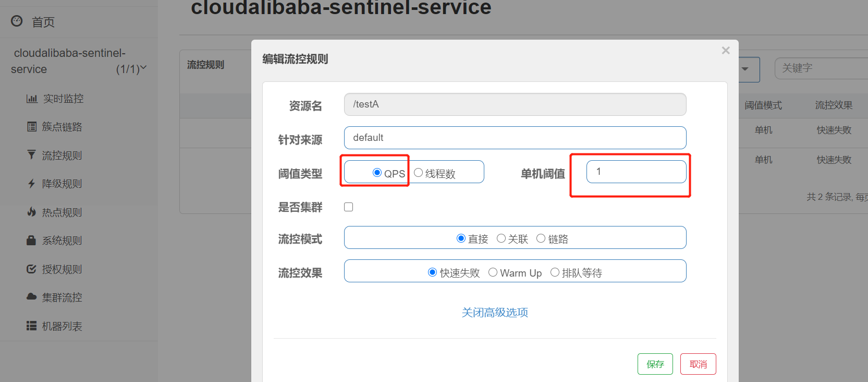Click the cluster flow cloud icon
This screenshot has width=868, height=382.
(32, 297)
